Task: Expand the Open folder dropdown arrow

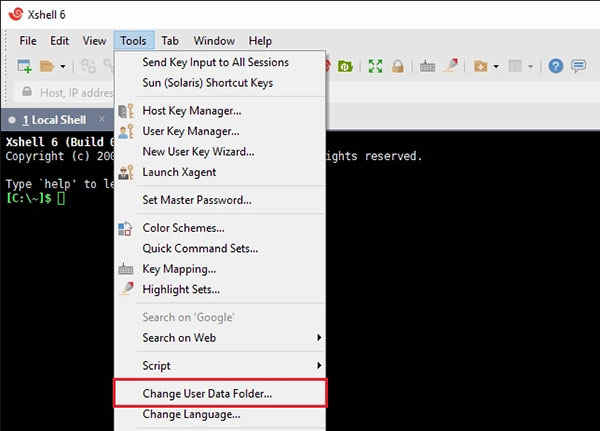Action: pos(63,67)
